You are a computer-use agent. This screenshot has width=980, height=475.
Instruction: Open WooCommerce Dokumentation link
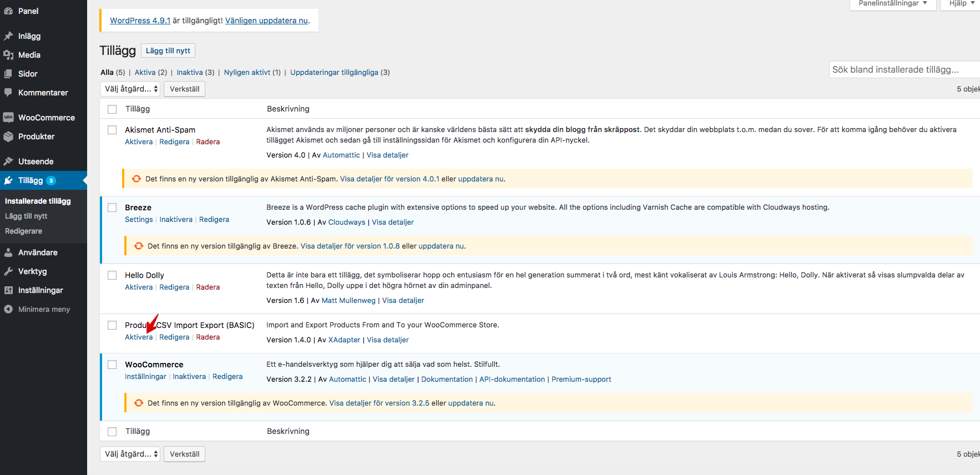tap(447, 380)
